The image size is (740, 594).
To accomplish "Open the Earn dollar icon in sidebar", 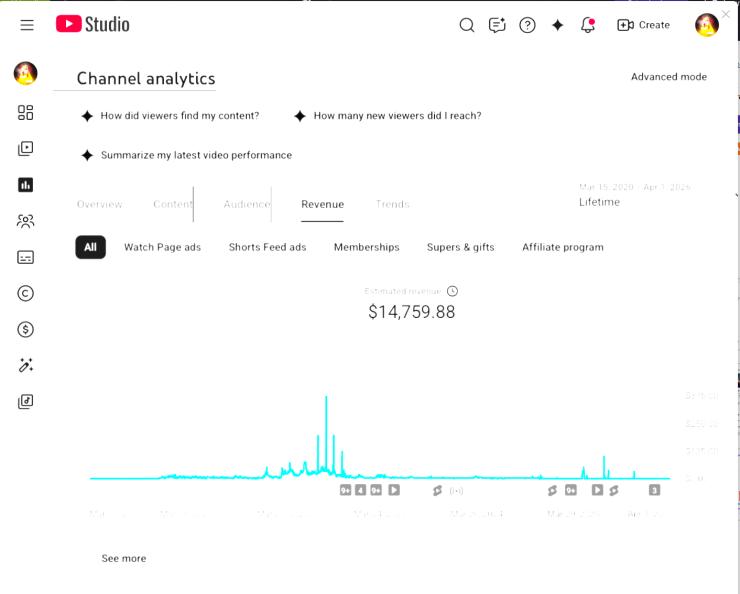I will (26, 329).
